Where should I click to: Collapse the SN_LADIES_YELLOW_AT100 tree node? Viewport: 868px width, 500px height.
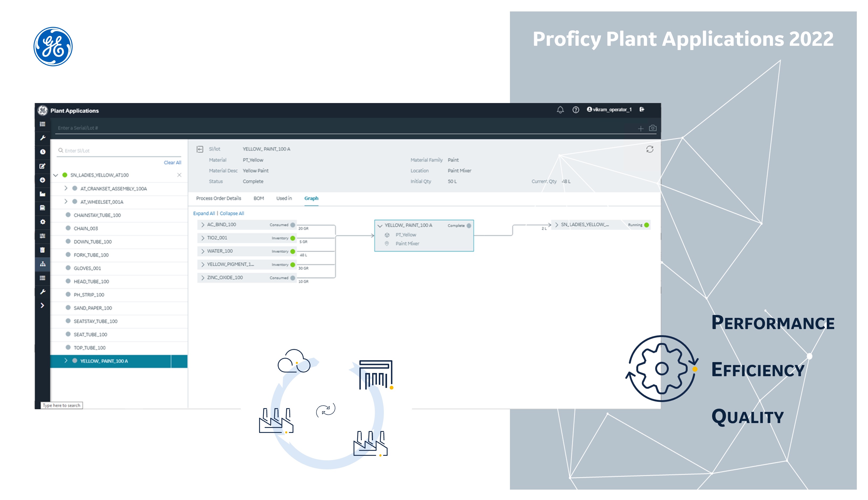(x=56, y=175)
